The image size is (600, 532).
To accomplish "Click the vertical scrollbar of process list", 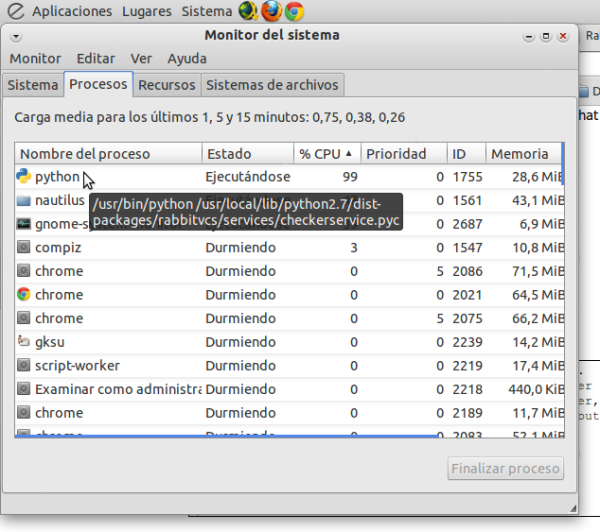I will tap(563, 164).
